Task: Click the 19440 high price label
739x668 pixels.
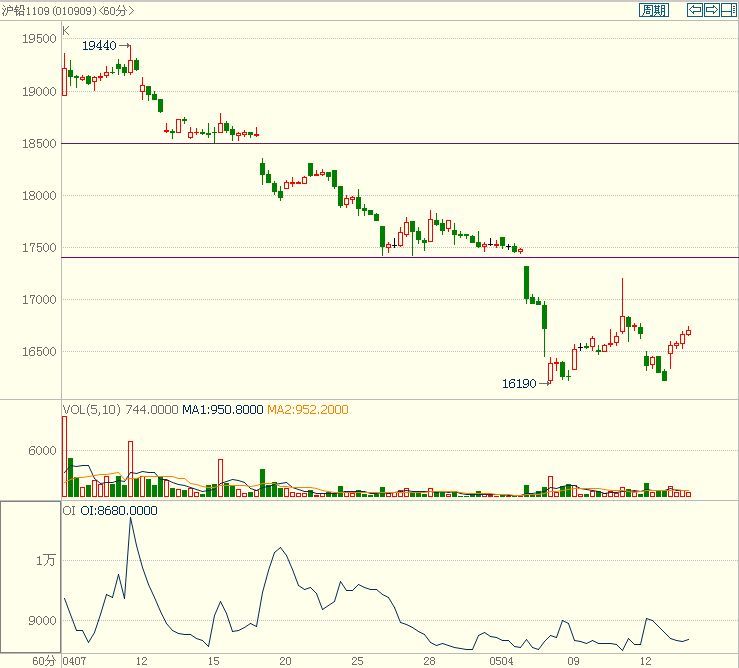Action: click(x=99, y=45)
